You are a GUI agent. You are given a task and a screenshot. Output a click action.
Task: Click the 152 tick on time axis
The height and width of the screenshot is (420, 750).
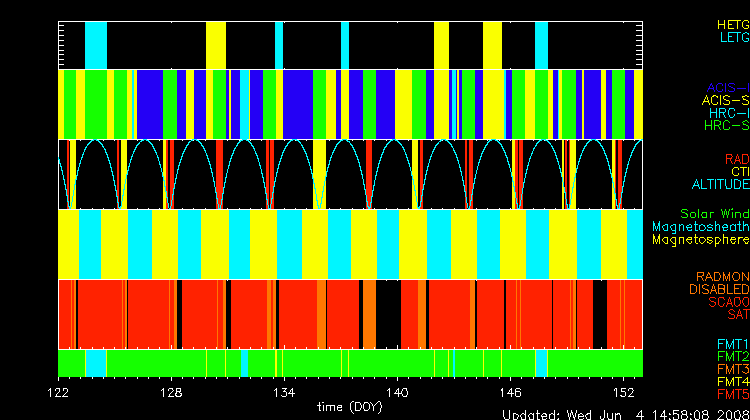(x=623, y=395)
